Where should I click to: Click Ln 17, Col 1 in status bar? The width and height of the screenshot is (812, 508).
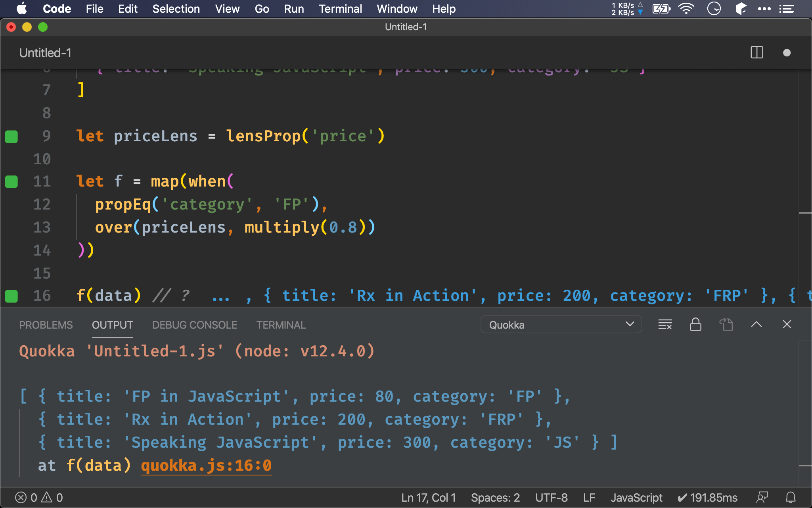pos(429,498)
